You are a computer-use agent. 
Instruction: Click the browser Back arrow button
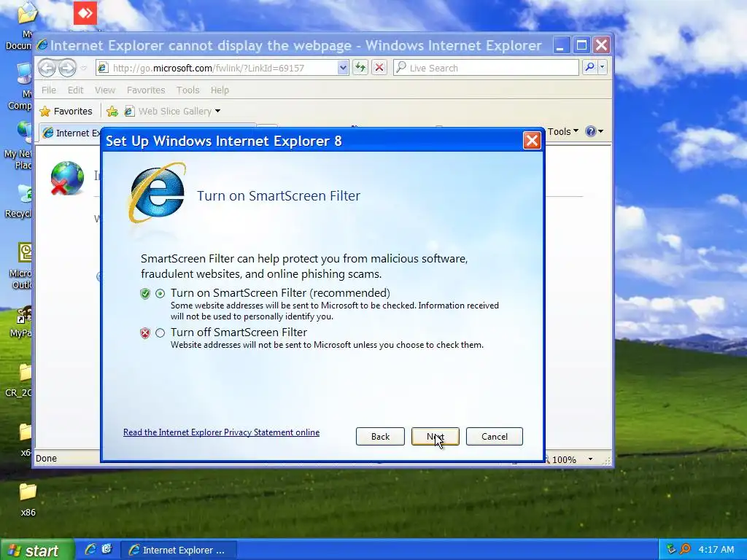pyautogui.click(x=47, y=68)
